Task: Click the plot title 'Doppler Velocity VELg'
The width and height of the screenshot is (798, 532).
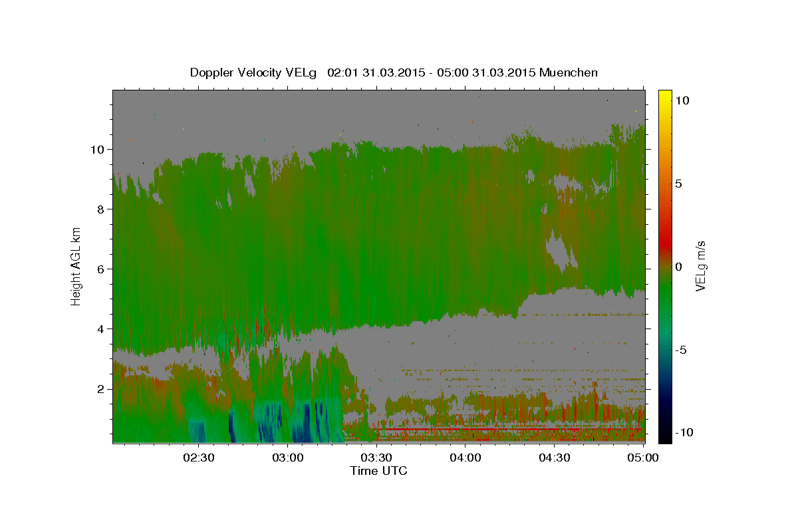Action: [x=255, y=72]
